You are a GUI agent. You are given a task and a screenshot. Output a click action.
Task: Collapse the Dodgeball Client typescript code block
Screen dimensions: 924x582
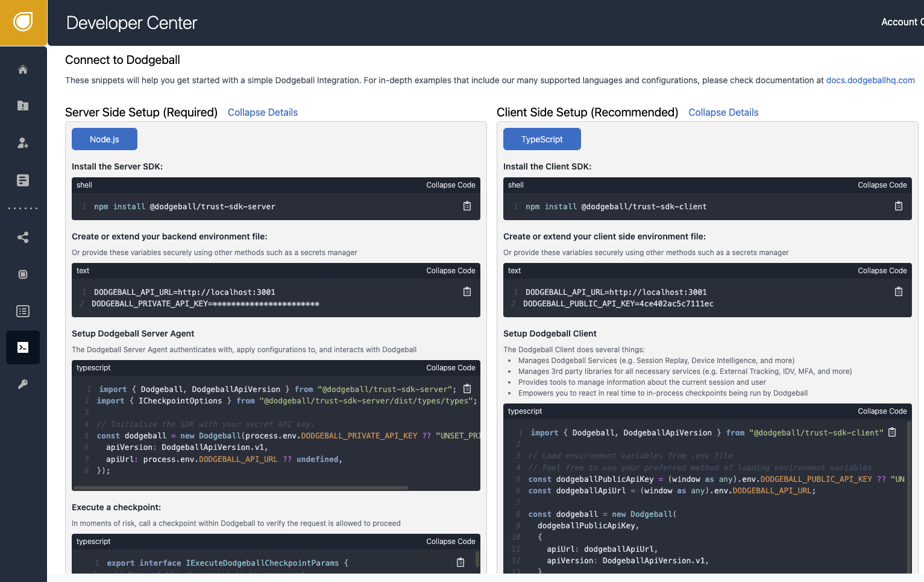pyautogui.click(x=882, y=411)
